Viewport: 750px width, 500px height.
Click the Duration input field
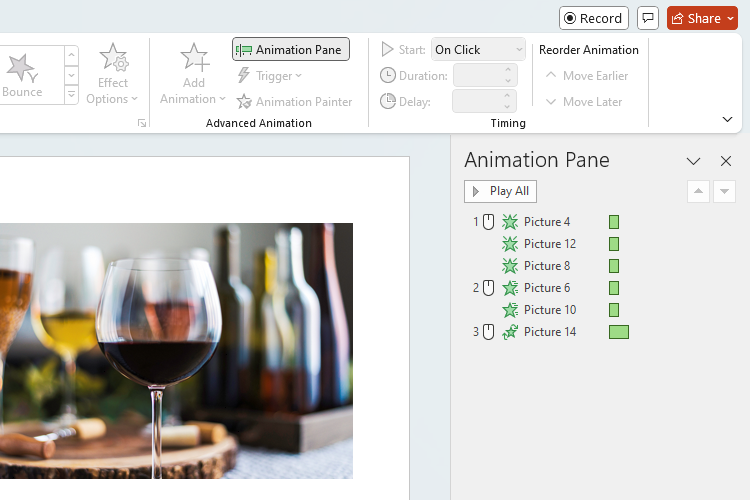pyautogui.click(x=478, y=76)
